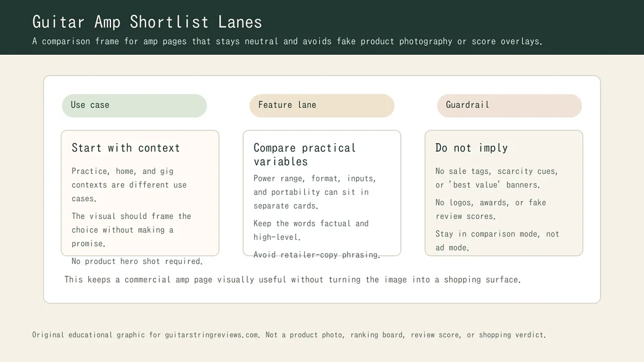Select the 'Guardrail' pill label
The image size is (644, 362).
click(467, 105)
